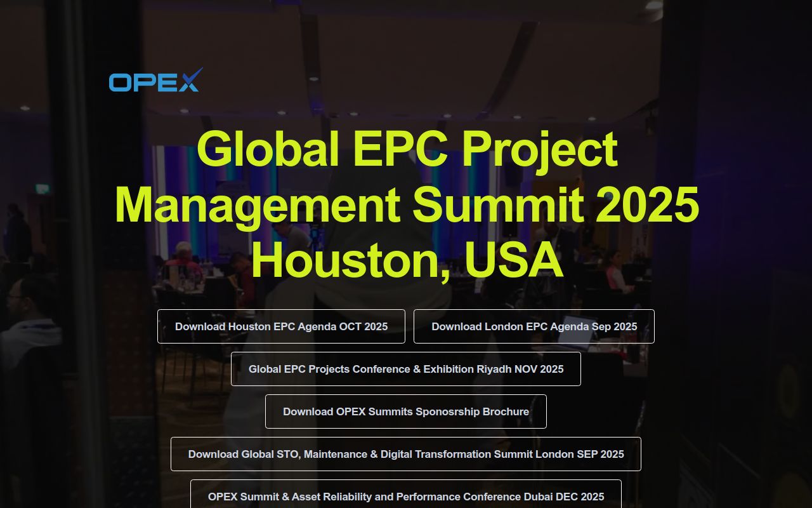Open the STO Maintenance Digital Transformation summit
Viewport: 812px width, 508px height.
coord(405,453)
